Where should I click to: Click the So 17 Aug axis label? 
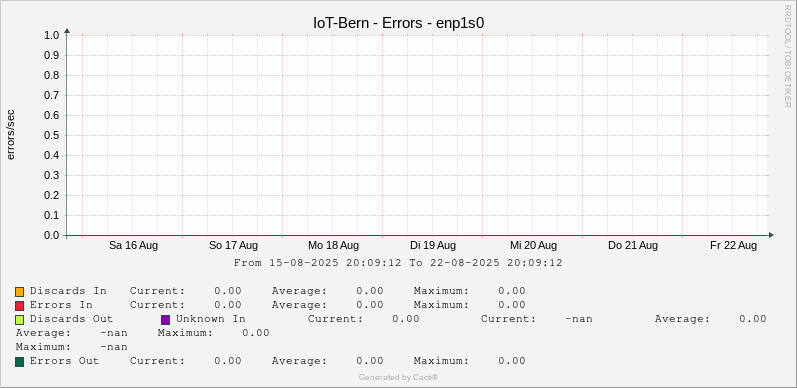[x=233, y=246]
